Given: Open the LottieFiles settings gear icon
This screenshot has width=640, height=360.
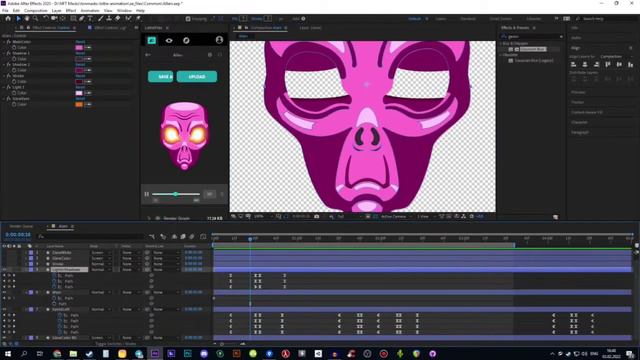Looking at the screenshot, I should pos(210,55).
